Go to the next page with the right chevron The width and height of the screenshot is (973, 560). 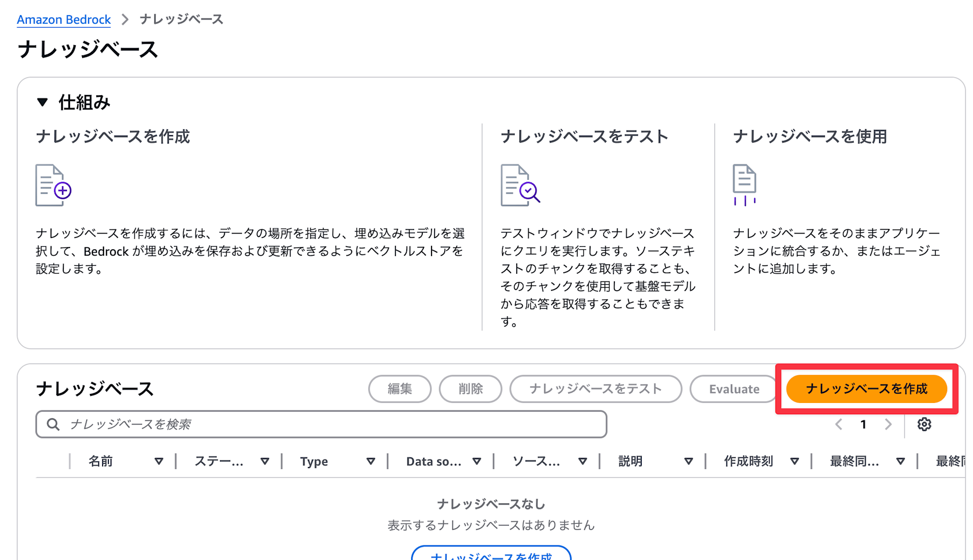point(888,424)
